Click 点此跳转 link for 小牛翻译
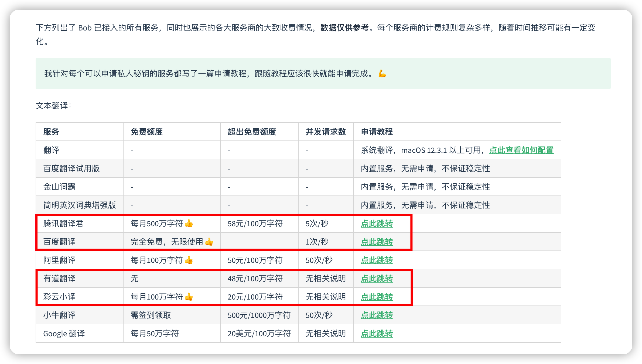 coord(377,315)
